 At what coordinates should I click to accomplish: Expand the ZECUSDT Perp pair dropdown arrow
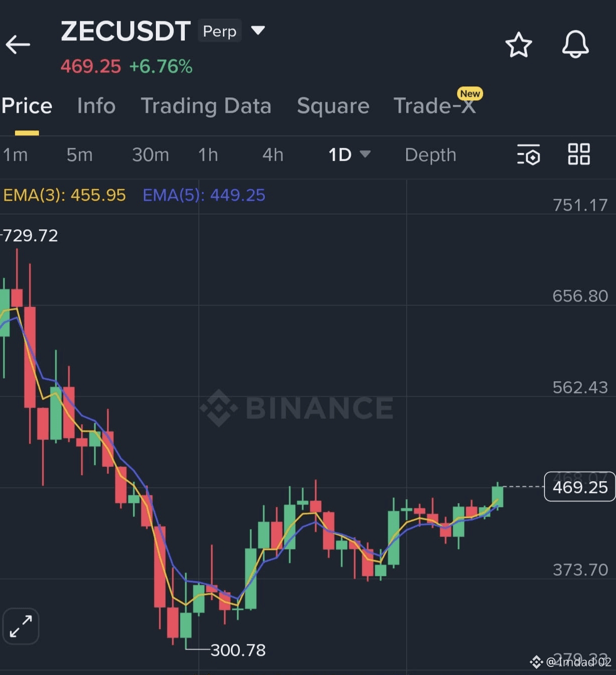tap(258, 30)
